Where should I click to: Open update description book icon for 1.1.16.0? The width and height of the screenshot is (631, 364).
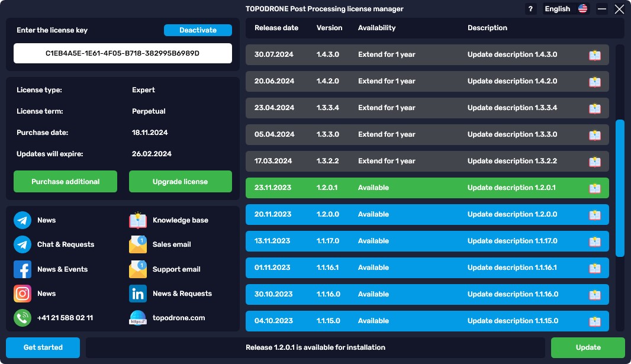click(594, 294)
